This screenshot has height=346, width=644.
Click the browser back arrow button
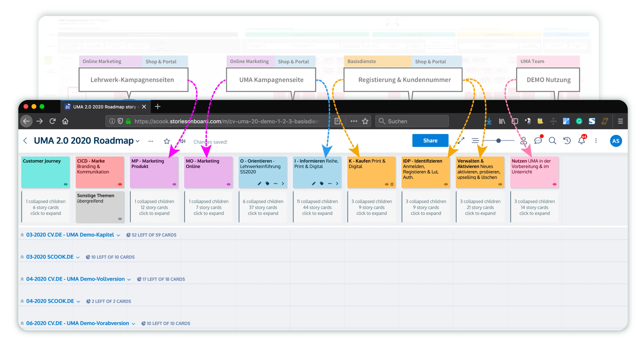click(x=26, y=121)
